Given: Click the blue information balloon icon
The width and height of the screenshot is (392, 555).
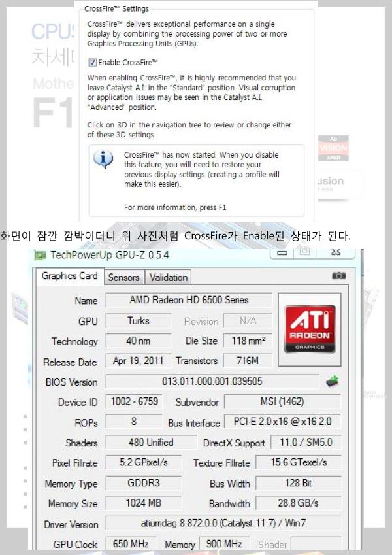Looking at the screenshot, I should coord(103,159).
